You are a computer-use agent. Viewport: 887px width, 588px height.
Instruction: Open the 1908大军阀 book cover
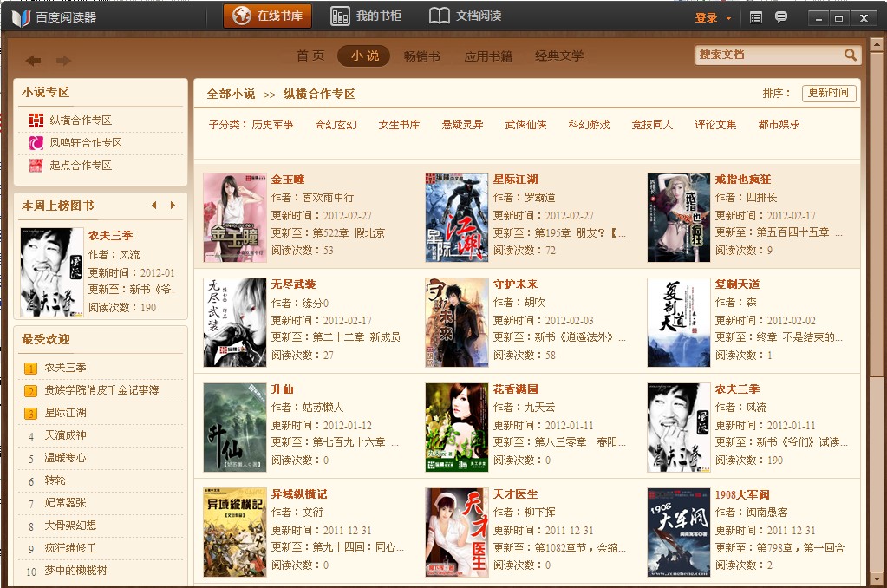pos(679,532)
